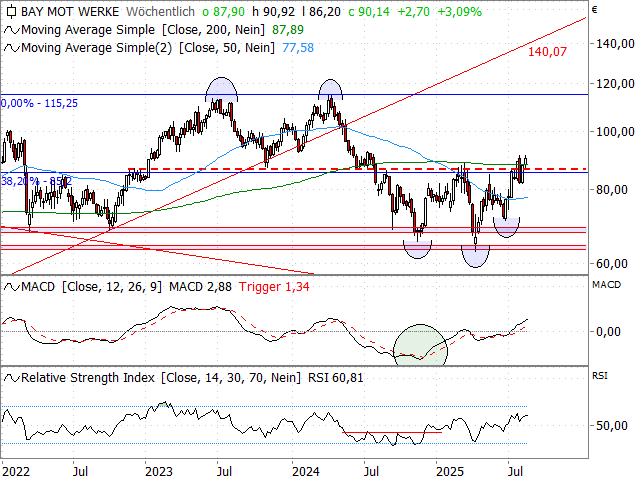
Task: Click the 2024 time axis label
Action: tap(306, 472)
